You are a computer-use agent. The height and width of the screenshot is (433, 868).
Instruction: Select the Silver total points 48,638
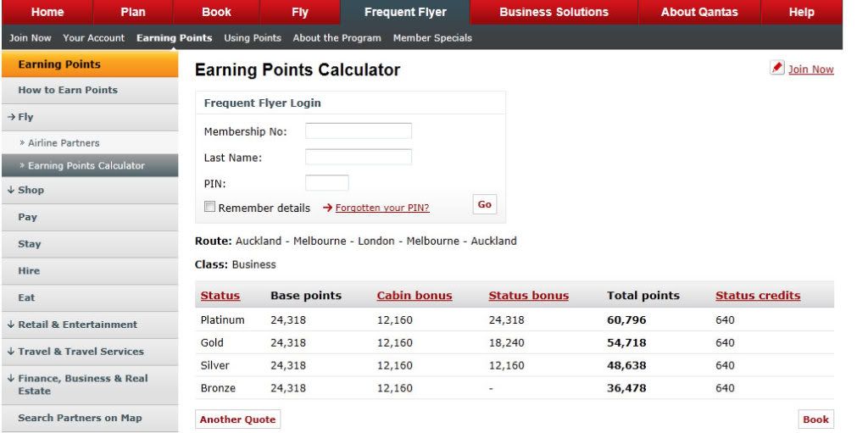[626, 365]
